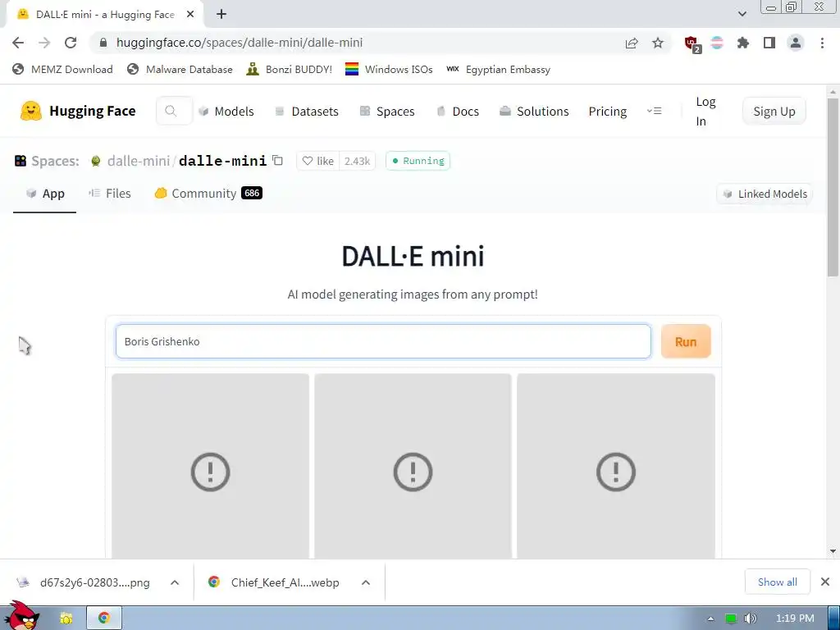Viewport: 840px width, 630px height.
Task: Click the volume speaker tray icon
Action: 750,619
